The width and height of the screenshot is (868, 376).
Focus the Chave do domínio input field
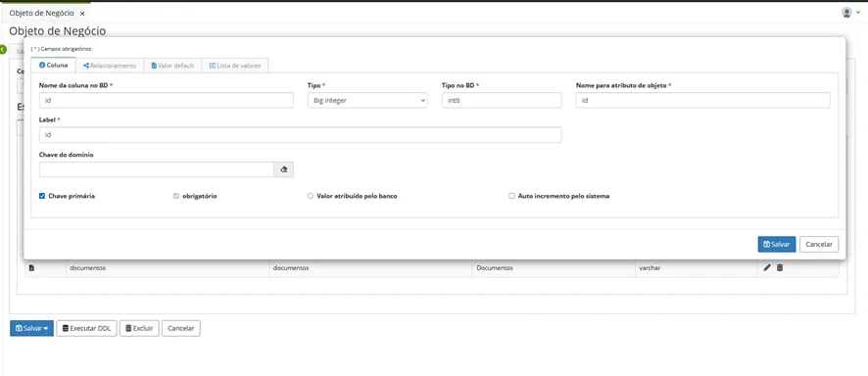click(x=157, y=169)
